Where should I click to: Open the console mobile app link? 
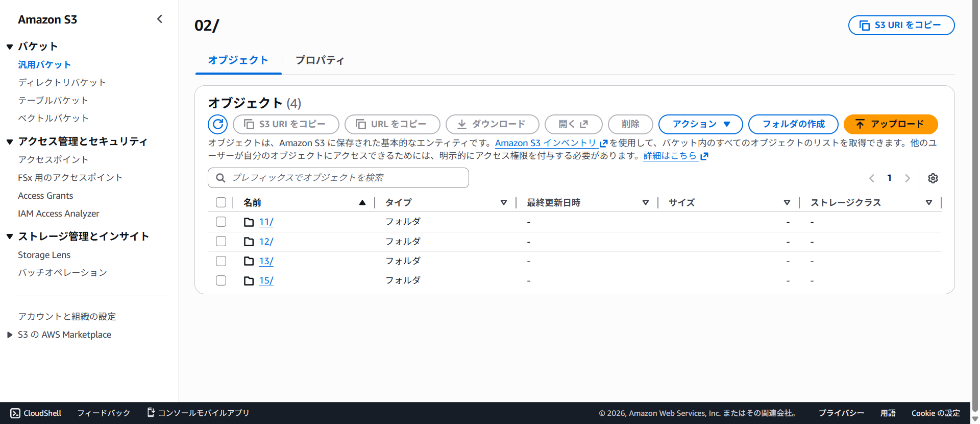[x=198, y=413]
